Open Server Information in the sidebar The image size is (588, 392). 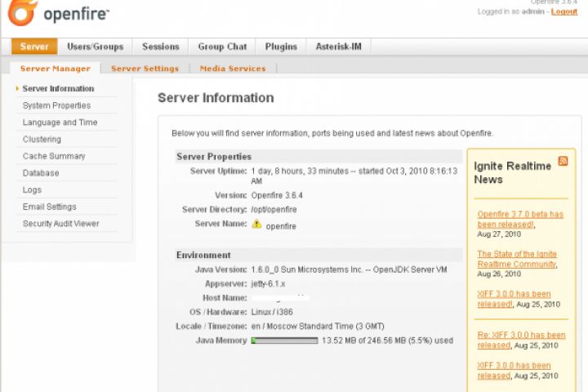click(x=58, y=88)
